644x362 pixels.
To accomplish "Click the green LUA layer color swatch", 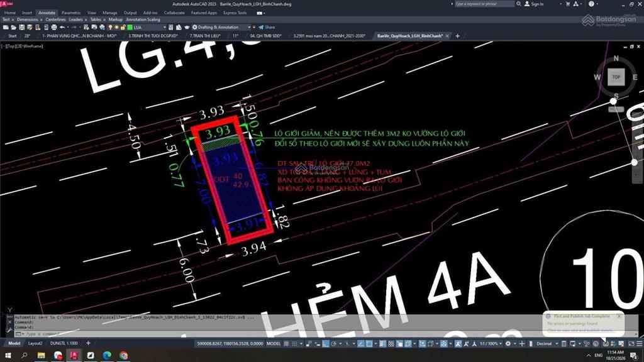I will click(x=130, y=28).
